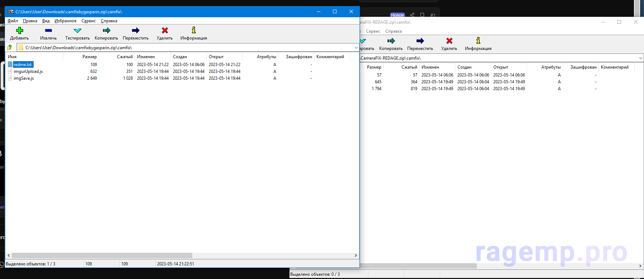This screenshot has width=644, height=279.
Task: Click Copy (Копировать) in the front window
Action: pyautogui.click(x=106, y=31)
